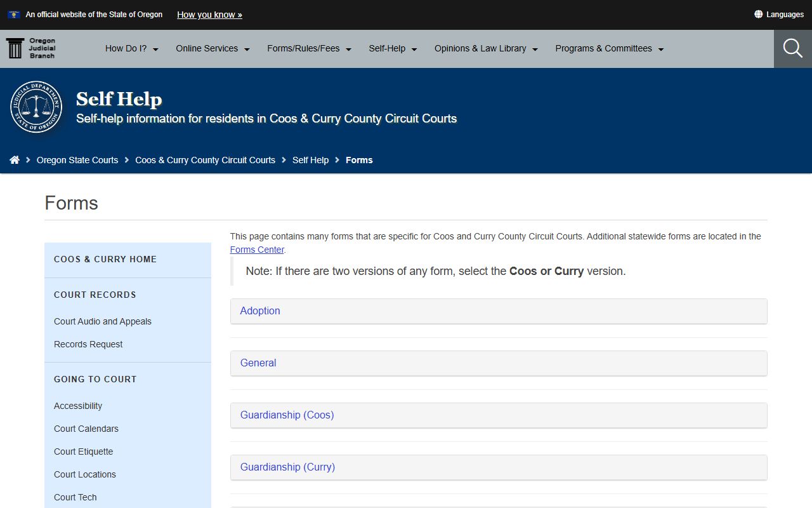The width and height of the screenshot is (812, 508).
Task: Expand the Self-Help navigation menu
Action: click(x=393, y=48)
